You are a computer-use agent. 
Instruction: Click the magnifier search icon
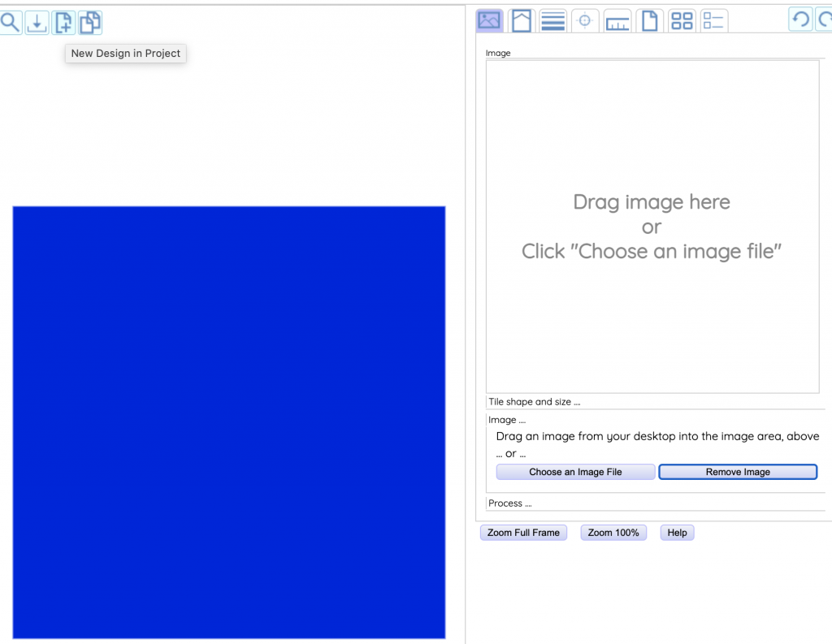click(x=10, y=23)
